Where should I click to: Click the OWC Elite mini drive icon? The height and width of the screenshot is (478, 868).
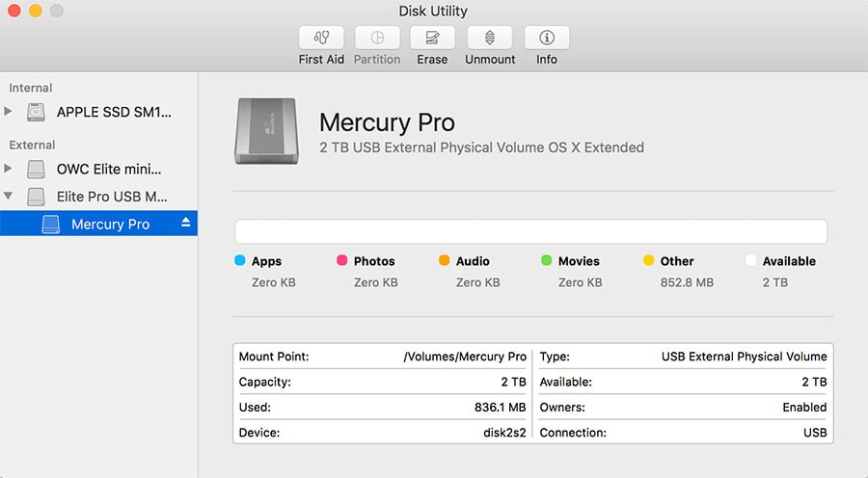click(37, 170)
